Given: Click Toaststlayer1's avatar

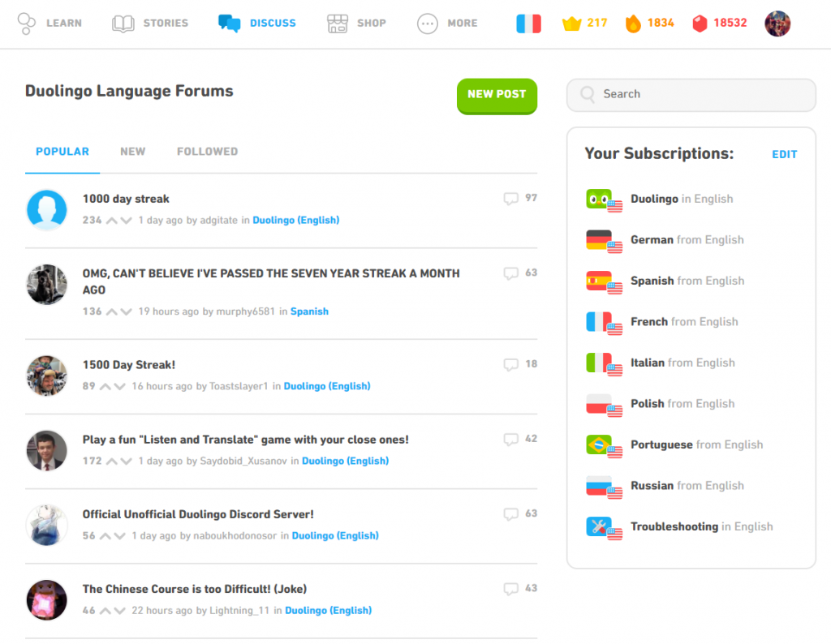Looking at the screenshot, I should [46, 376].
